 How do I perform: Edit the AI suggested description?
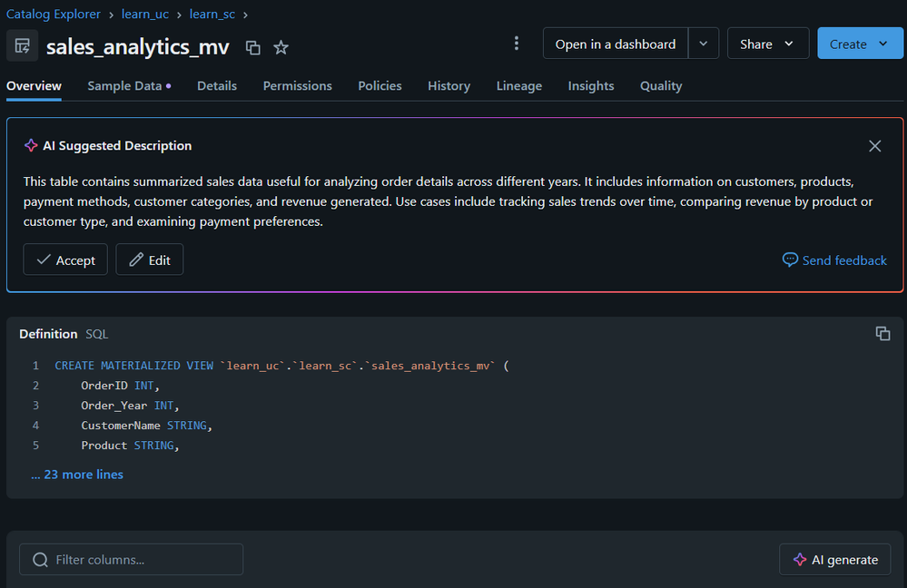149,260
